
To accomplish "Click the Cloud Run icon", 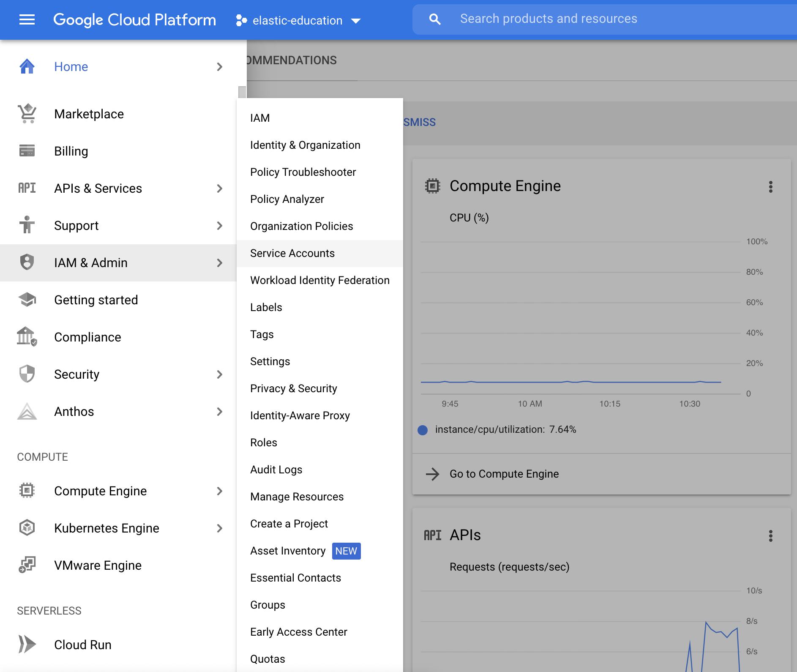I will pos(27,645).
